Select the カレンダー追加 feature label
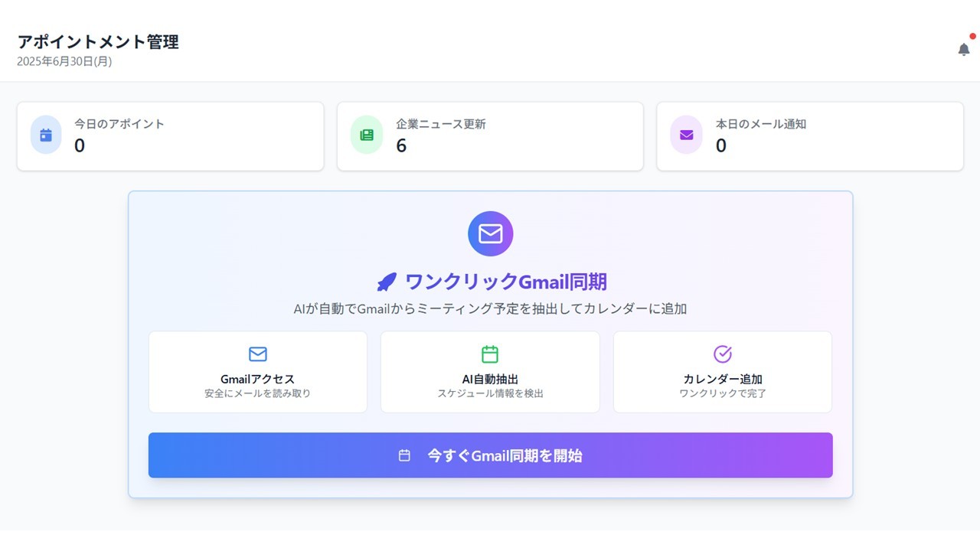980x551 pixels. [x=723, y=379]
